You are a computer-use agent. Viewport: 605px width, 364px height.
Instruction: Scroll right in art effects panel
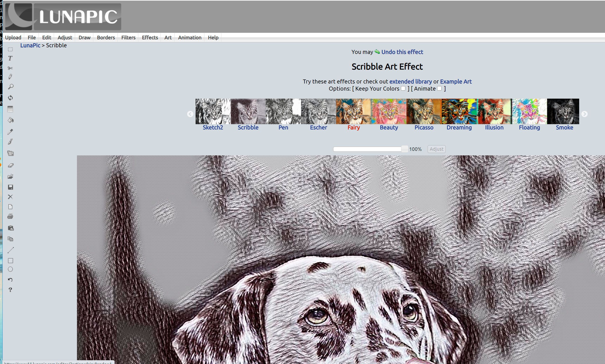click(585, 114)
